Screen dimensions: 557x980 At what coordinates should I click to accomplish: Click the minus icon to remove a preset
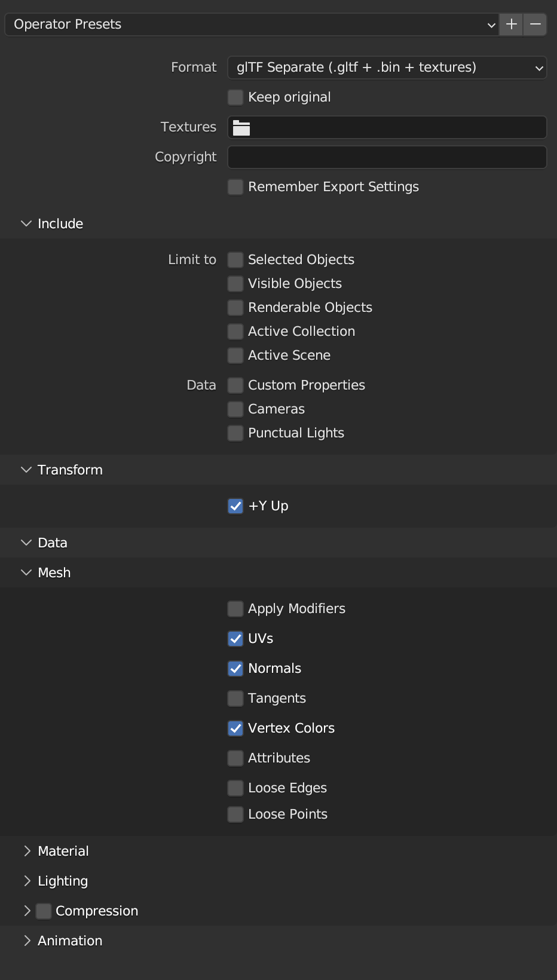pyautogui.click(x=535, y=24)
